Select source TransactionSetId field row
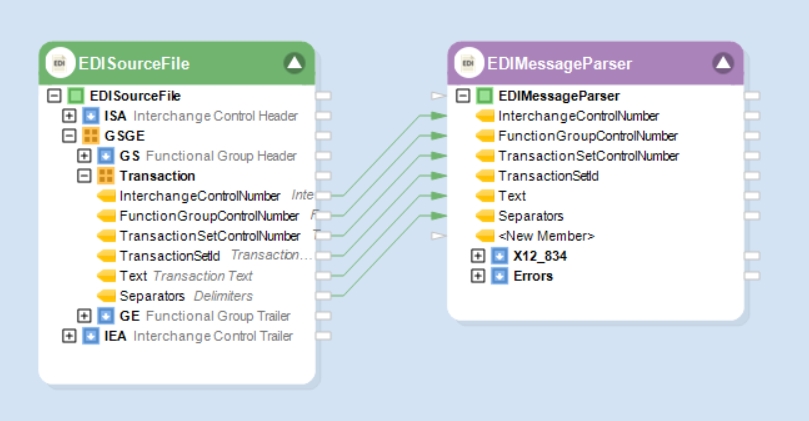The width and height of the screenshot is (809, 421). click(x=205, y=256)
